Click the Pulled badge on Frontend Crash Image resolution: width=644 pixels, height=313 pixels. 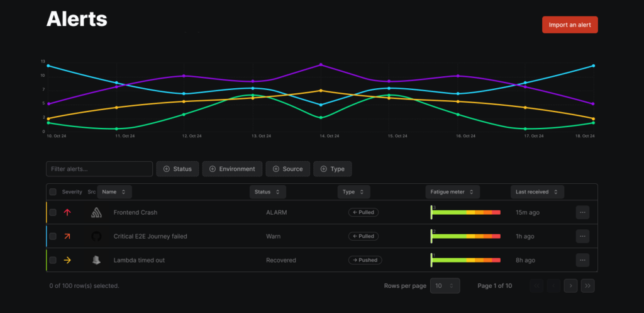pyautogui.click(x=364, y=212)
